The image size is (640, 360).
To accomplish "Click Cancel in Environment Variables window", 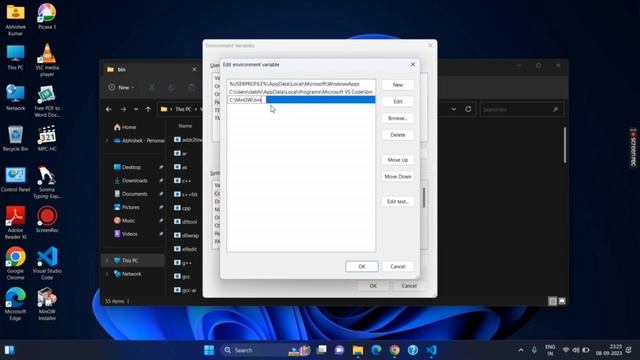I will click(409, 286).
